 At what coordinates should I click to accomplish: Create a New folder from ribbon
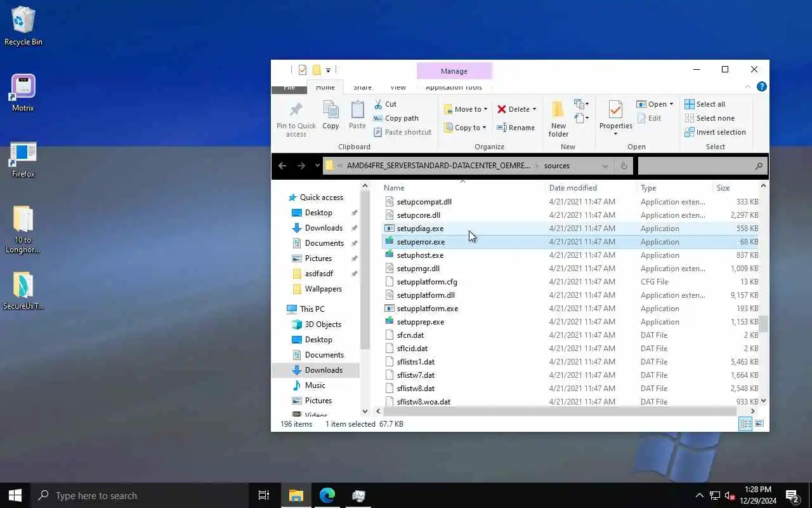click(558, 119)
